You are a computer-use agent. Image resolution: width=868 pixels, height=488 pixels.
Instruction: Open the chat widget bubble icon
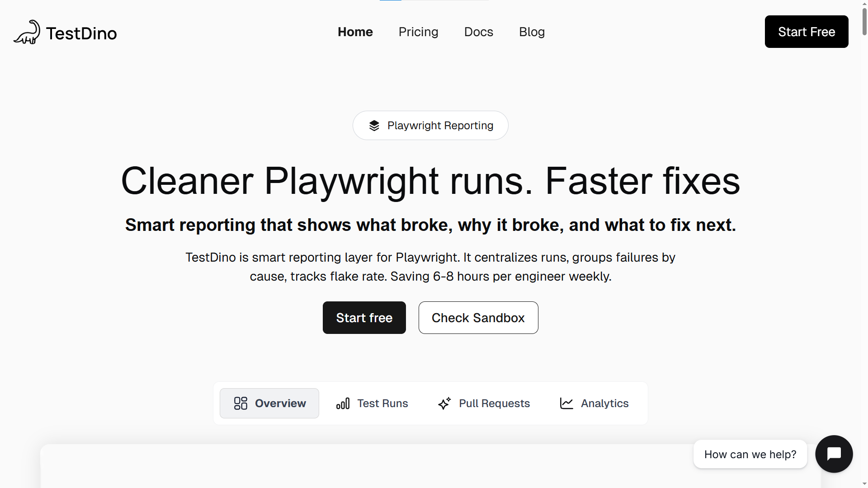click(x=834, y=454)
